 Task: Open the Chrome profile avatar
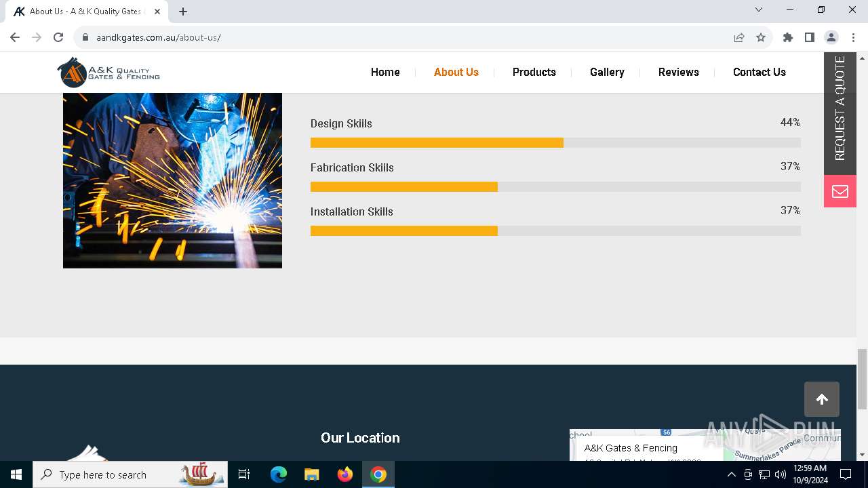click(x=831, y=37)
